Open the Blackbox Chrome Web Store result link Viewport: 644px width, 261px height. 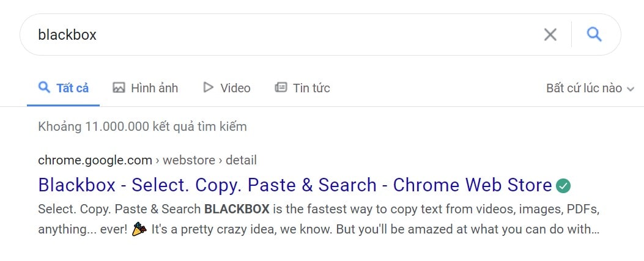click(x=295, y=185)
